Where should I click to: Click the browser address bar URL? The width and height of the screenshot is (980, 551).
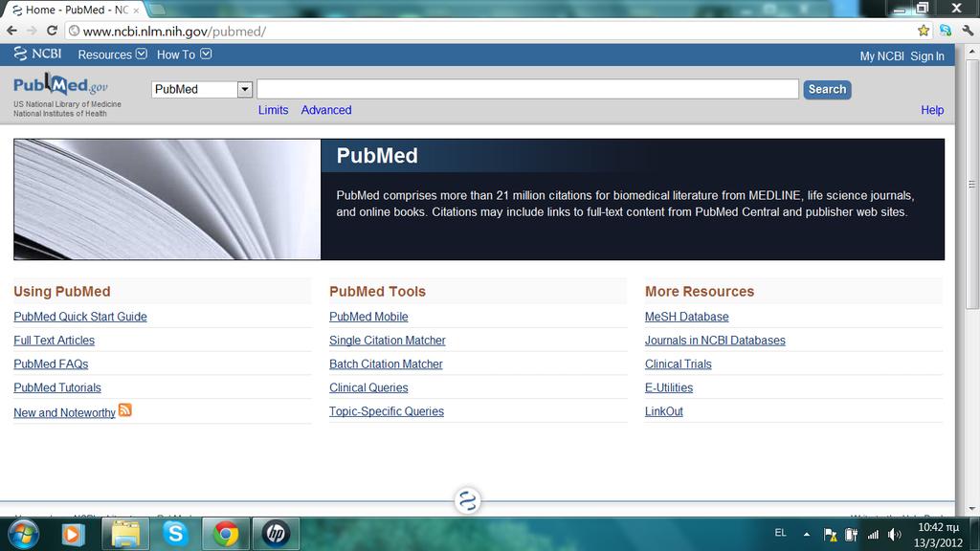tap(174, 31)
